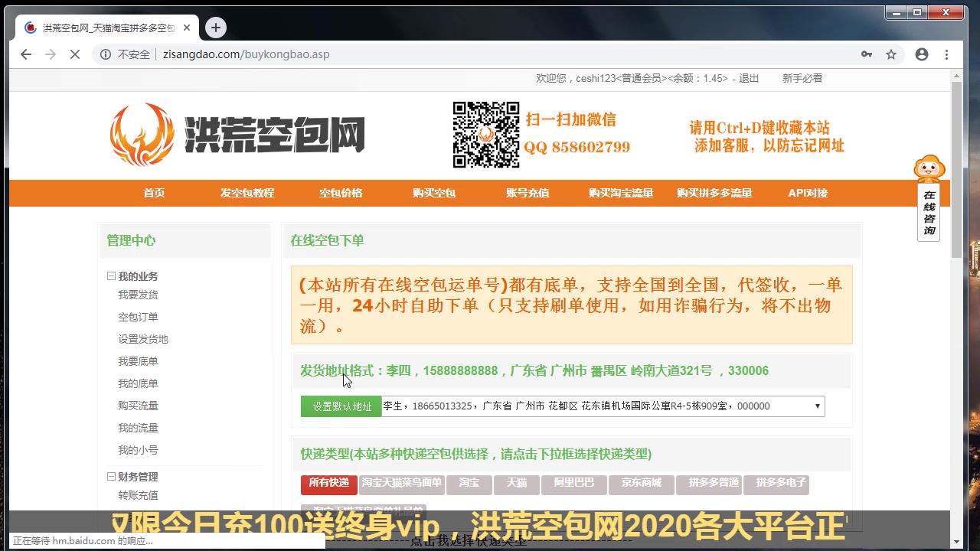Open the 在线咨询 floating chat widget
This screenshot has height=551, width=980.
pos(929,197)
